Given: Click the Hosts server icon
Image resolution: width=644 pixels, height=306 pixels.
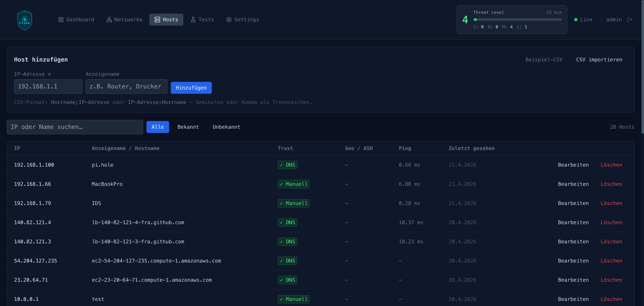Looking at the screenshot, I should pyautogui.click(x=157, y=20).
